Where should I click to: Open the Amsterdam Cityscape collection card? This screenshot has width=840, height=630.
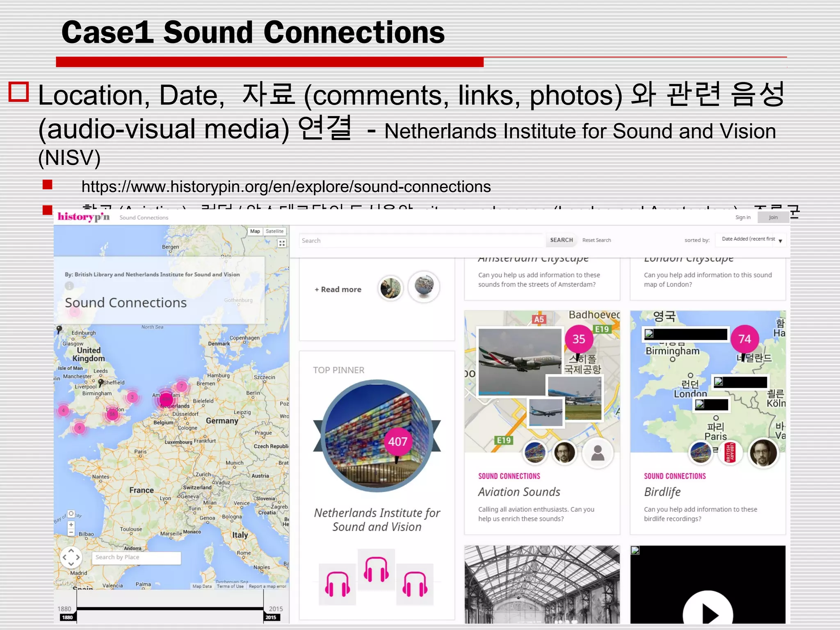[542, 279]
